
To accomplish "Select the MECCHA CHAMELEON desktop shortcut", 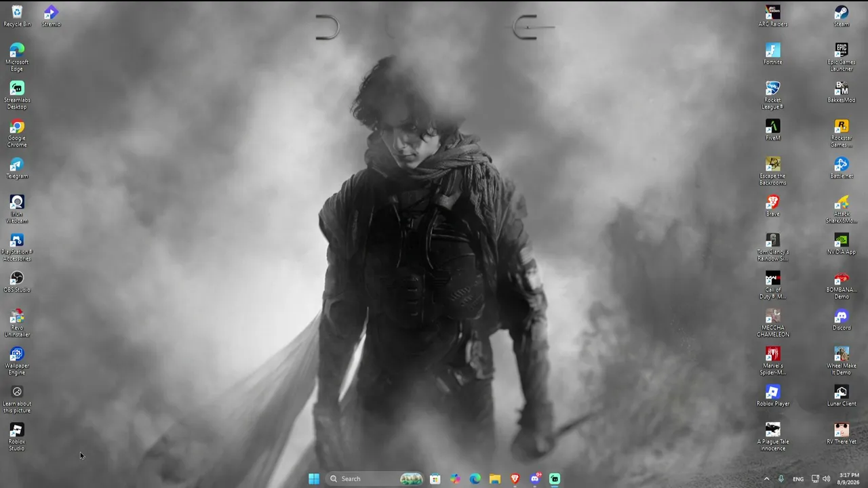I will 773,323.
